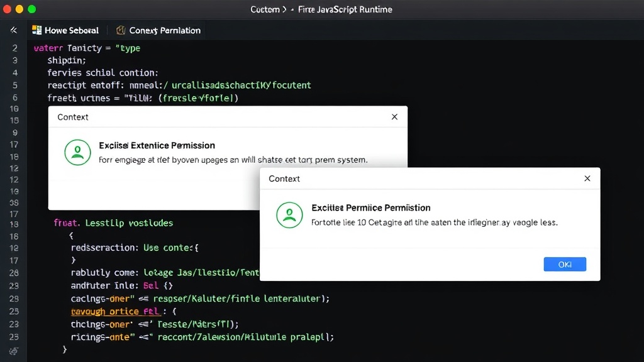Click line starting "rablutly come"
This screenshot has height=362, width=644.
tap(165, 273)
